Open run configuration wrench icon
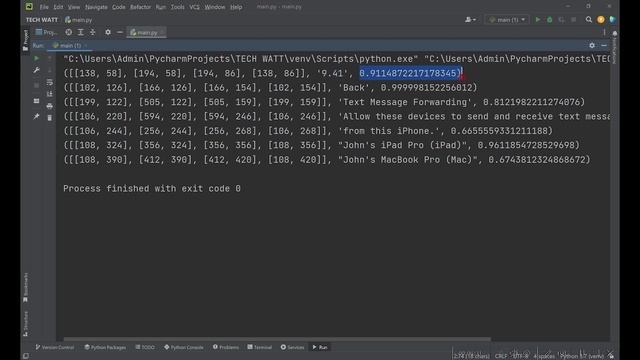 point(36,70)
